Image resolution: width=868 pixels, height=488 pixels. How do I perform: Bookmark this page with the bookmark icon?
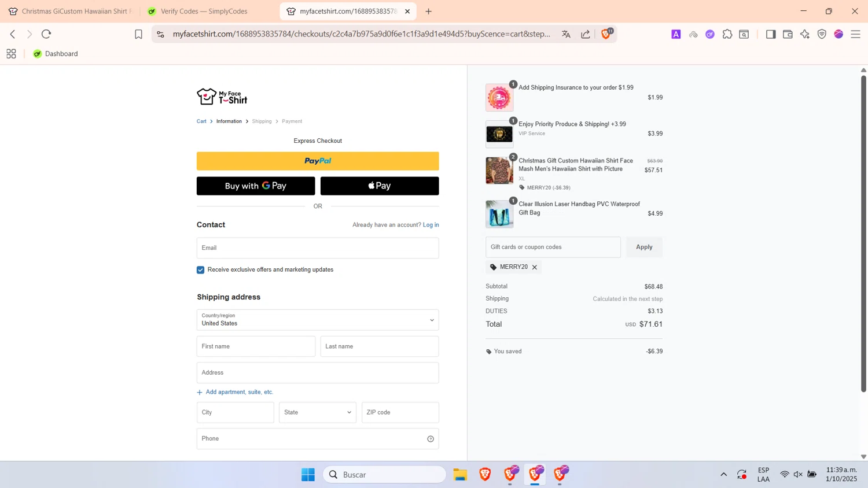pos(138,34)
